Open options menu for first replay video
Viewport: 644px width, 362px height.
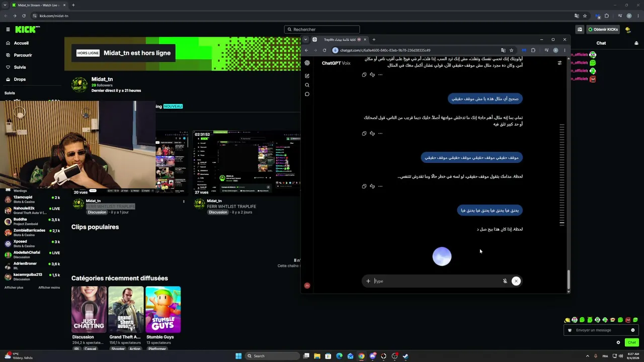pos(184,202)
